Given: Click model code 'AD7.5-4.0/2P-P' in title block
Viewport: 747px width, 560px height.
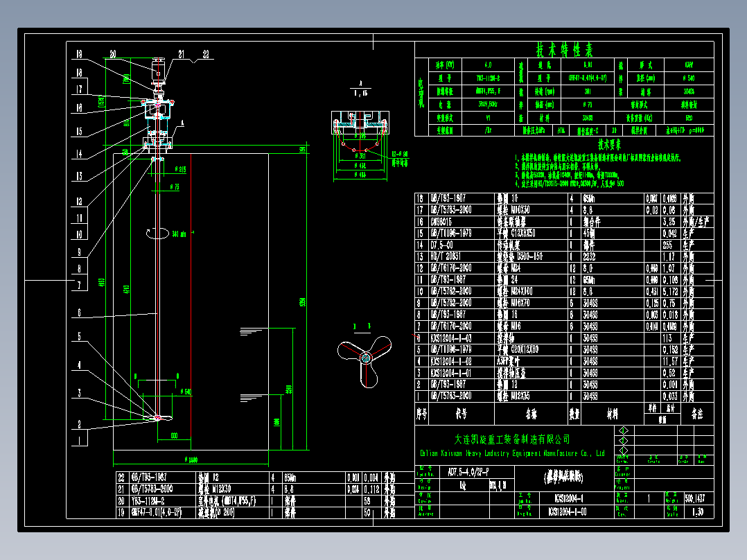Looking at the screenshot, I should click(x=468, y=472).
